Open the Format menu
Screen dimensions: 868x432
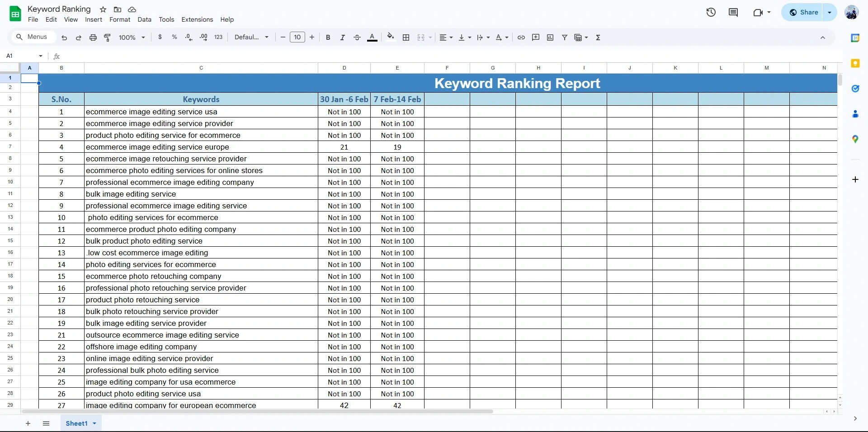120,19
